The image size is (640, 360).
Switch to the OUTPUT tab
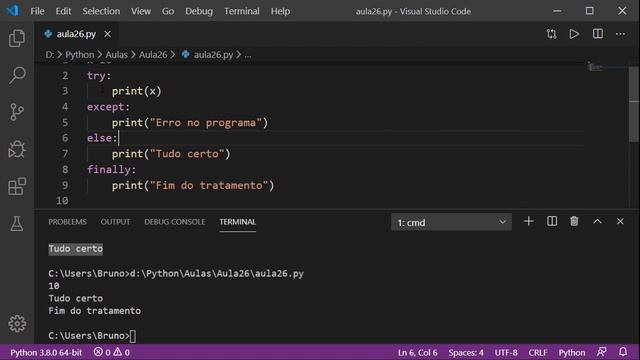(x=115, y=222)
